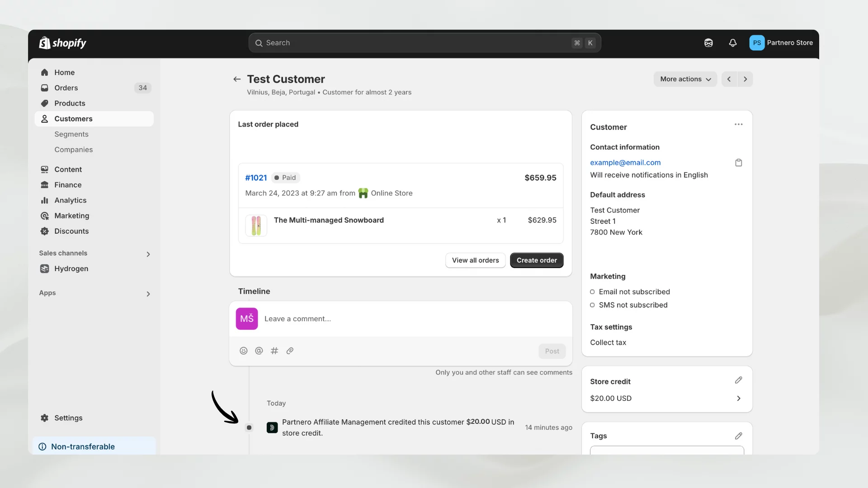Open the More actions dropdown

(685, 79)
